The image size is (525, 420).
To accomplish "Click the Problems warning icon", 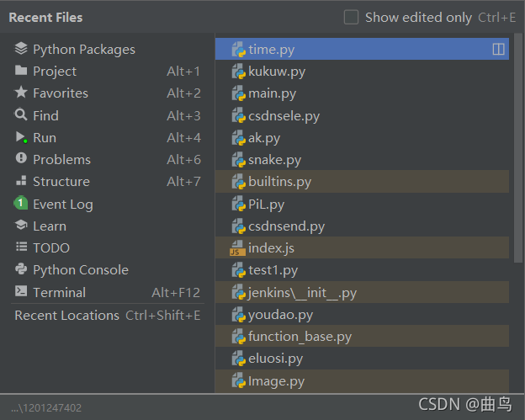I will [x=21, y=158].
